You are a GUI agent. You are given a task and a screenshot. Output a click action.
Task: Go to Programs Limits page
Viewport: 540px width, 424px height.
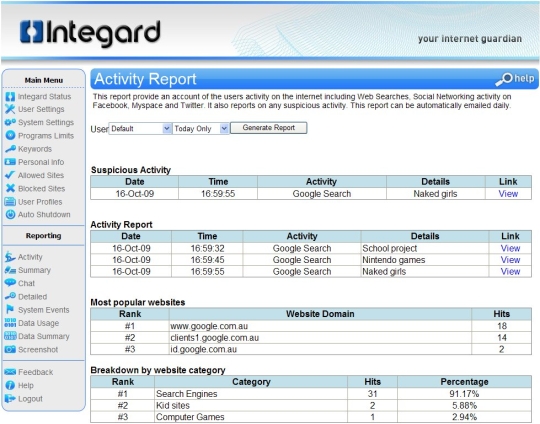[x=46, y=136]
